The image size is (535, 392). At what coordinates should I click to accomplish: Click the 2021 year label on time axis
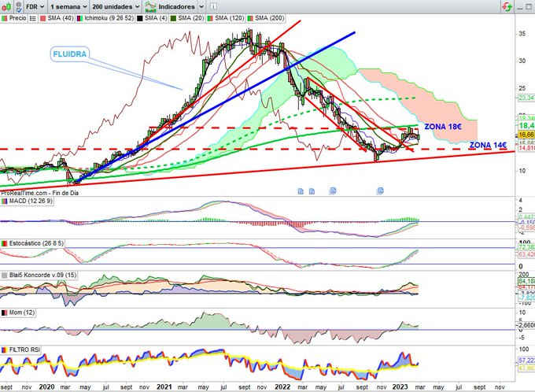(x=164, y=386)
